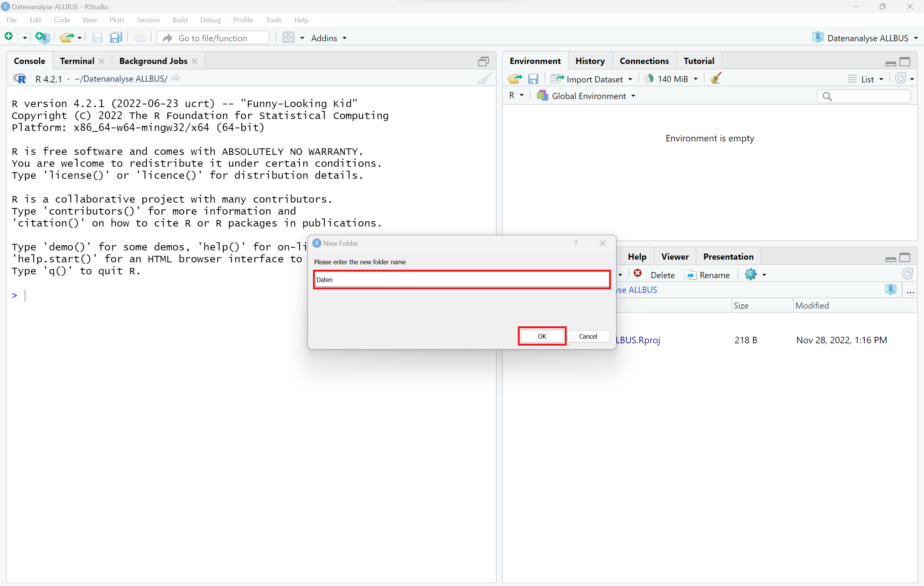Switch to the History tab
This screenshot has height=586, width=924.
pyautogui.click(x=590, y=61)
